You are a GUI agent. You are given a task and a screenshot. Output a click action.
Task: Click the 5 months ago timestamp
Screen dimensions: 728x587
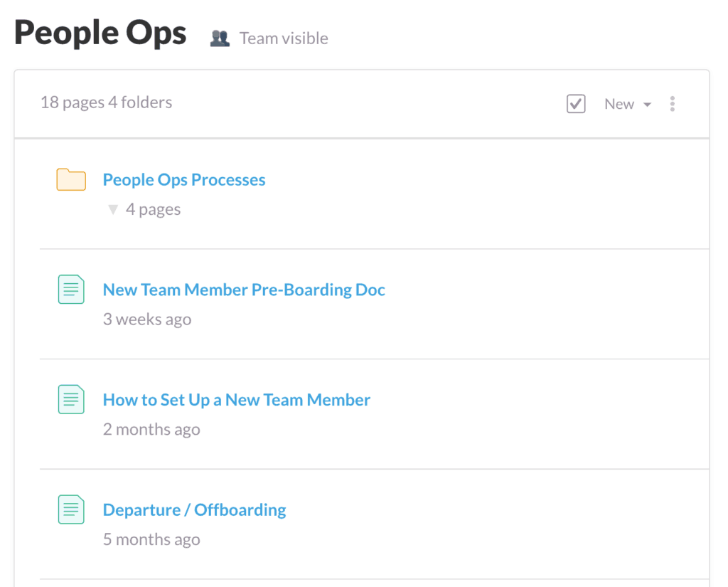click(x=151, y=539)
